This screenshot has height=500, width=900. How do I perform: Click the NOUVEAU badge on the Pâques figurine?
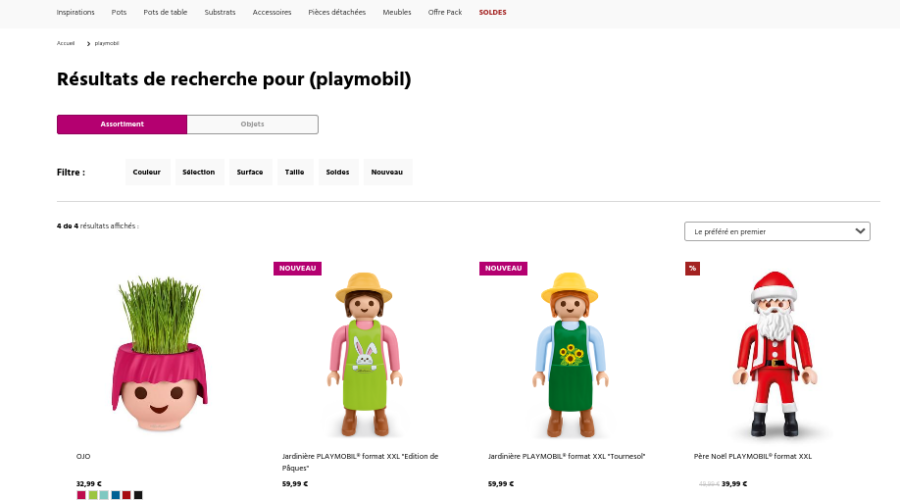pyautogui.click(x=297, y=268)
